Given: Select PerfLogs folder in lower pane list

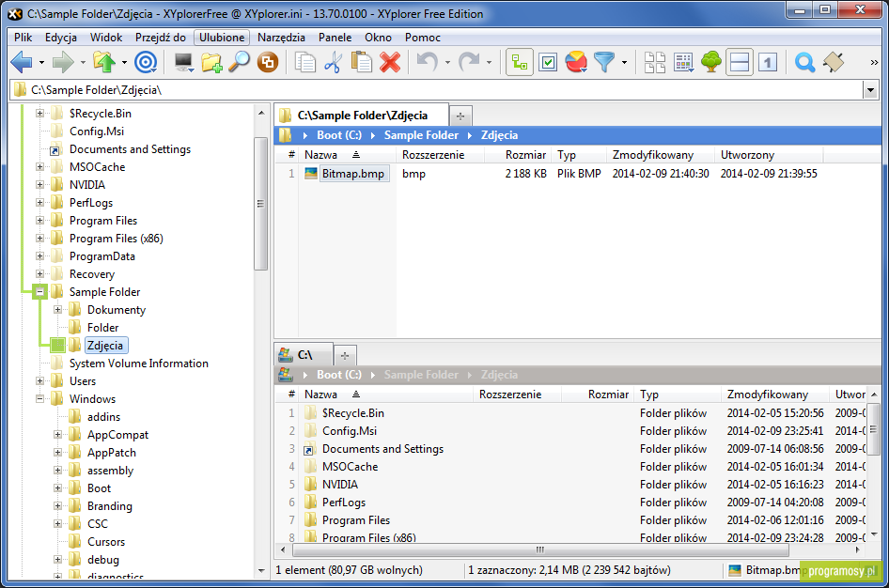Looking at the screenshot, I should pyautogui.click(x=344, y=503).
